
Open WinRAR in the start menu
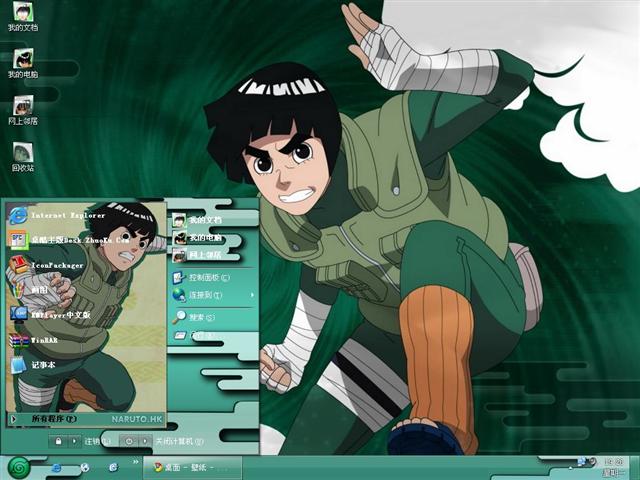point(33,340)
